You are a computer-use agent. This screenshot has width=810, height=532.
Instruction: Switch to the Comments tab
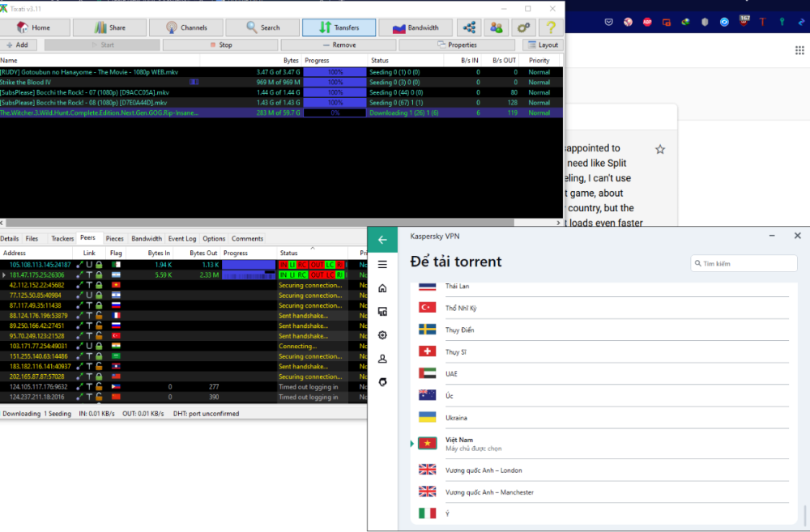pyautogui.click(x=247, y=239)
